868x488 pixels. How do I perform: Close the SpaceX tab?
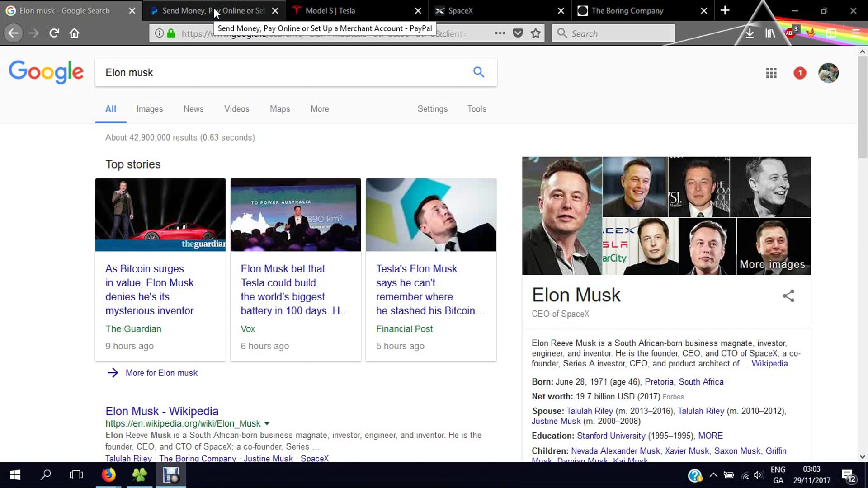point(561,10)
